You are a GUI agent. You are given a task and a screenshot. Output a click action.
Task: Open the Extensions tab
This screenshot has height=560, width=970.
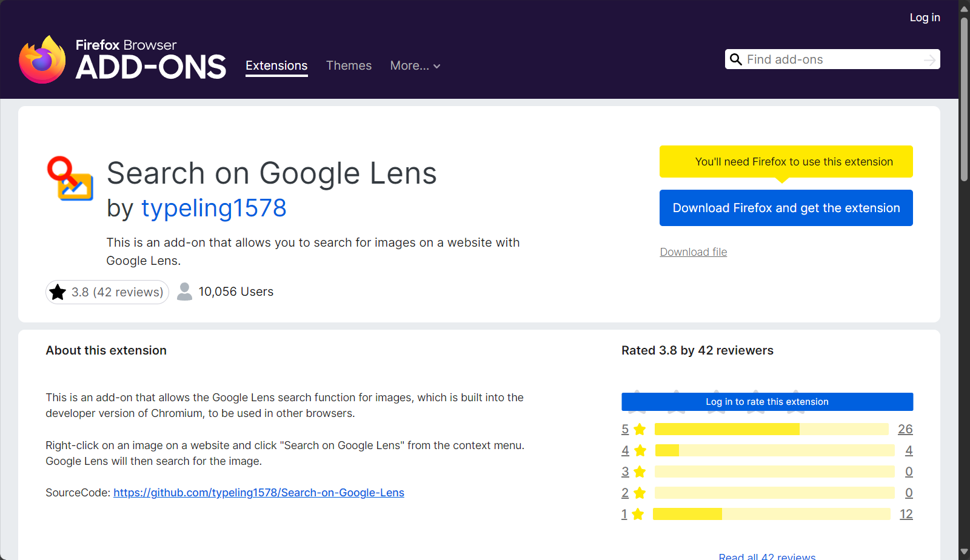coord(276,65)
